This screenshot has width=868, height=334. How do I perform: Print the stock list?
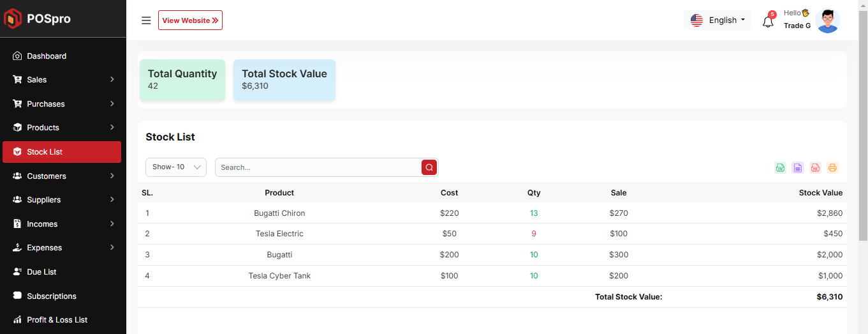pos(832,168)
